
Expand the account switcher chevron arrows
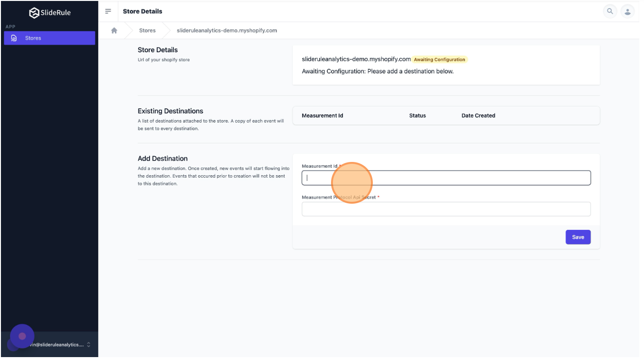[x=89, y=345]
